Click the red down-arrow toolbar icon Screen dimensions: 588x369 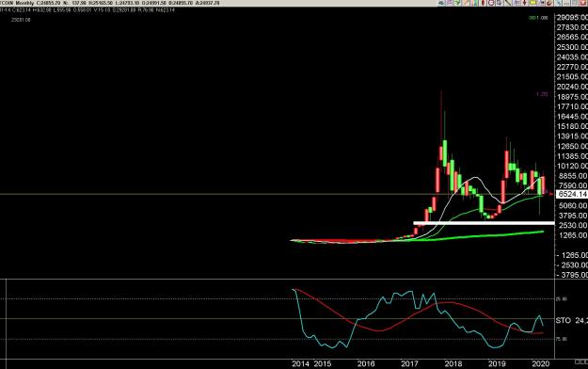pyautogui.click(x=525, y=3)
